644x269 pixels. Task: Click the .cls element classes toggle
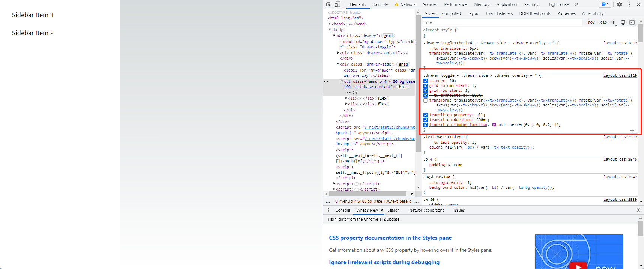pos(603,22)
